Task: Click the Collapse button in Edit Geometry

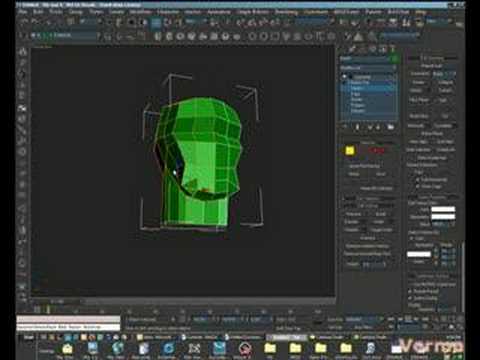Action: click(x=445, y=82)
